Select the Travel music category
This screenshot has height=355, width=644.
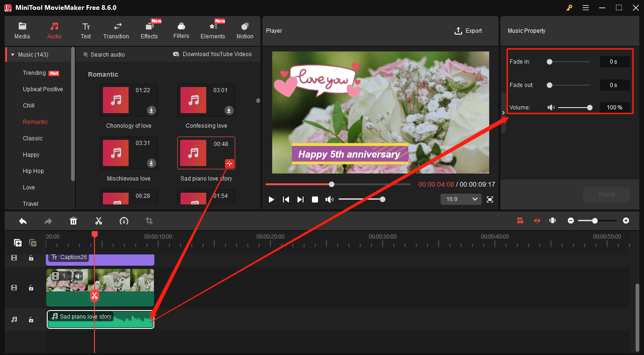30,204
